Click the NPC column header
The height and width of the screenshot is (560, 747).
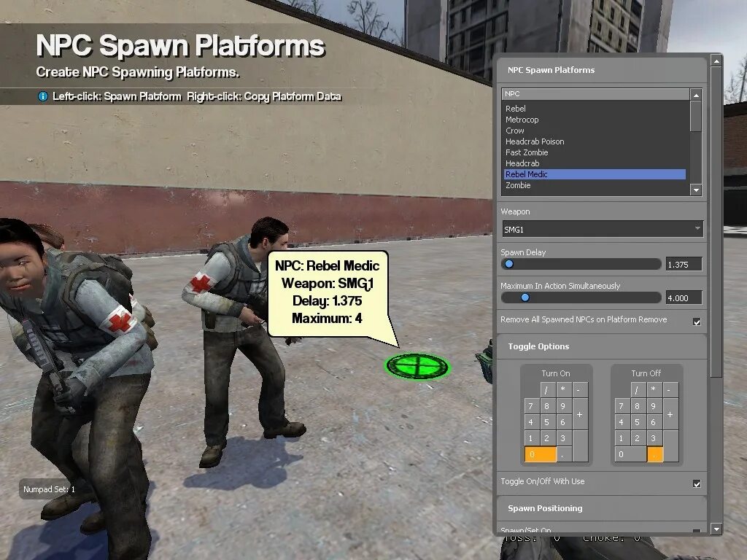pos(595,94)
